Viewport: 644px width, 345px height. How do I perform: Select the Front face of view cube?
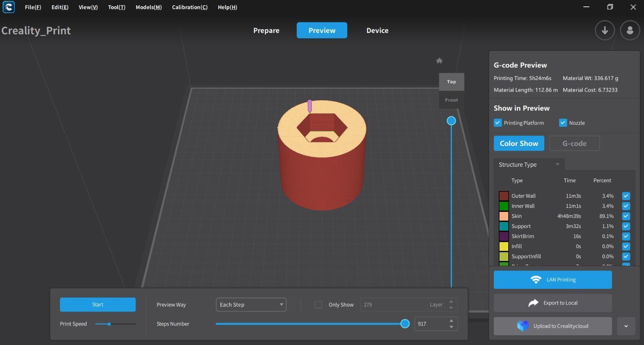click(451, 100)
